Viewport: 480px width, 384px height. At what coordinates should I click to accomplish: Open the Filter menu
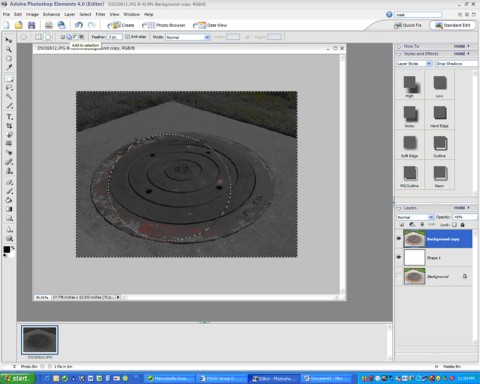click(x=100, y=14)
